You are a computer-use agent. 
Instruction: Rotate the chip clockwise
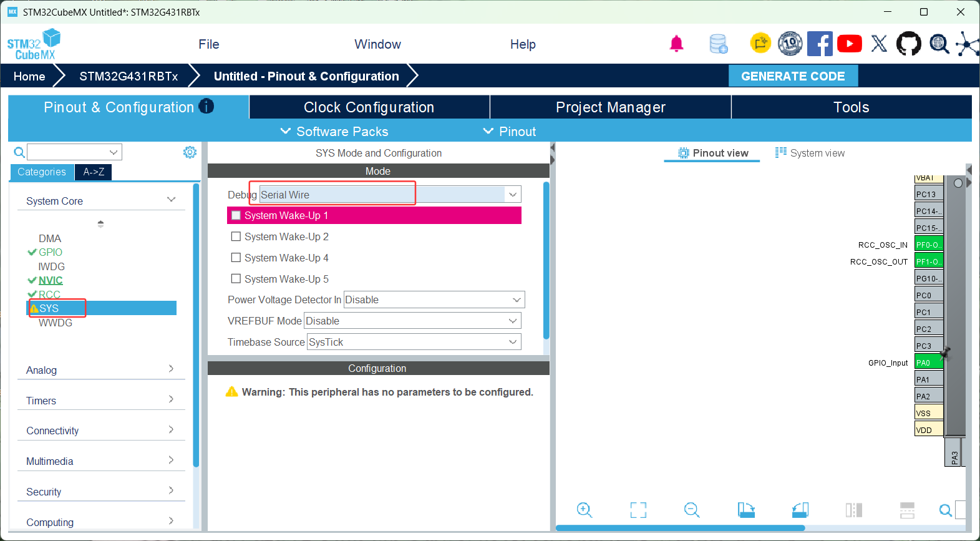coord(746,510)
